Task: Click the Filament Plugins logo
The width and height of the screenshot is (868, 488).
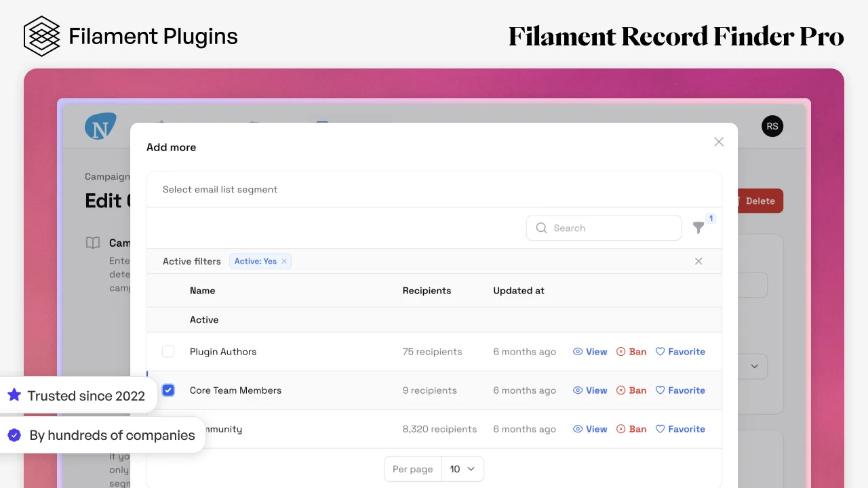Action: 131,36
